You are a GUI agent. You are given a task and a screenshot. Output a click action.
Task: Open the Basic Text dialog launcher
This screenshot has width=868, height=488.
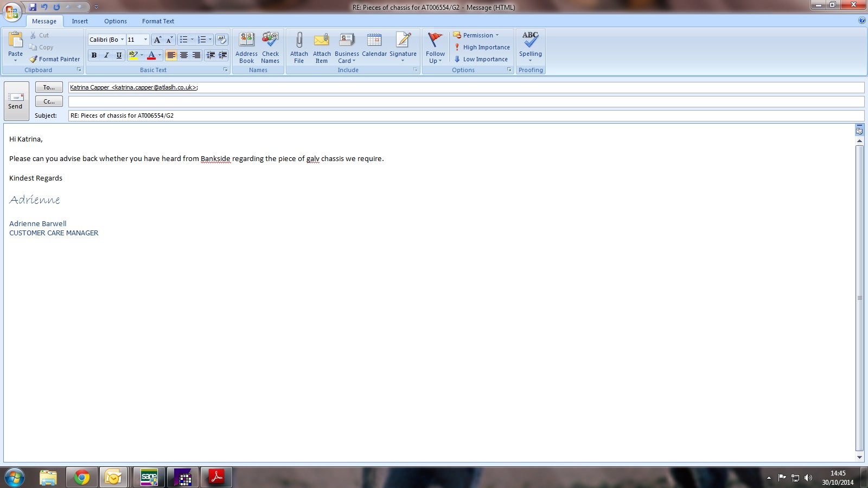(226, 70)
